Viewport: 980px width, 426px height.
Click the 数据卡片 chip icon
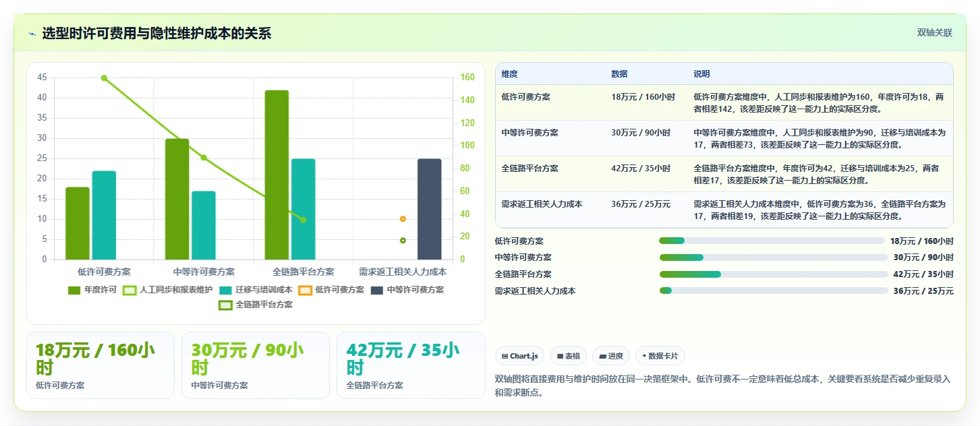click(x=644, y=356)
